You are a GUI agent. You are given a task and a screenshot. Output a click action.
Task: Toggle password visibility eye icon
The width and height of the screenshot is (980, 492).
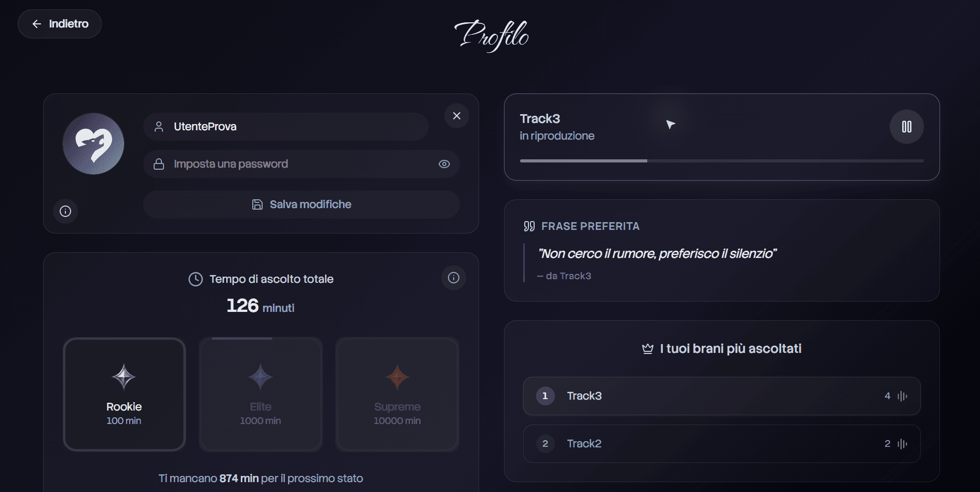click(444, 164)
